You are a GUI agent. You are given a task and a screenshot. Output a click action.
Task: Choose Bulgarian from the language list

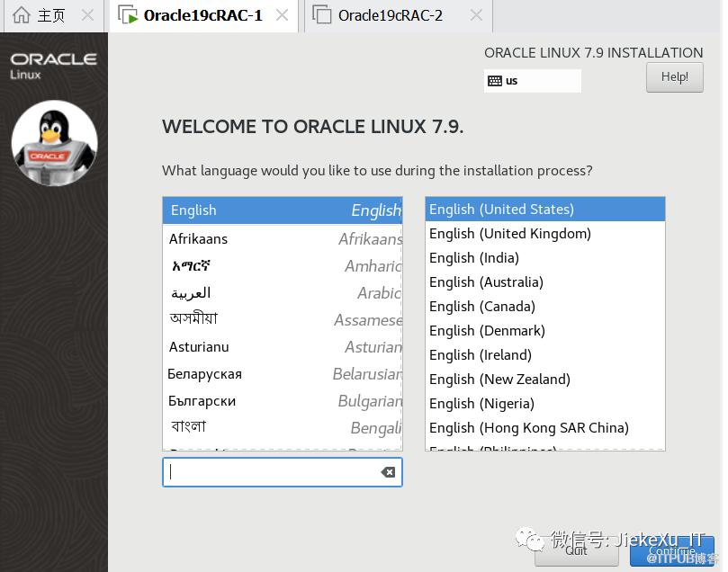click(282, 401)
